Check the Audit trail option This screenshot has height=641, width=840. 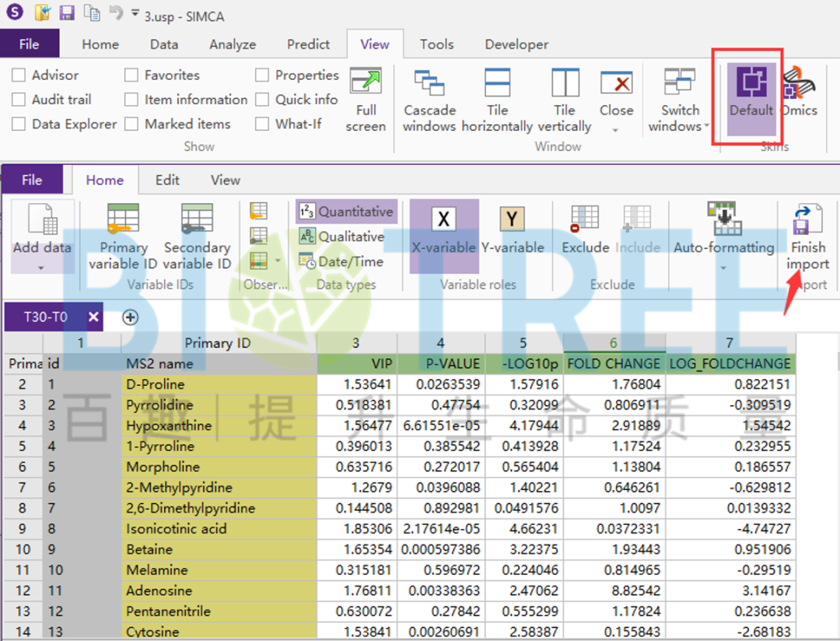point(19,100)
